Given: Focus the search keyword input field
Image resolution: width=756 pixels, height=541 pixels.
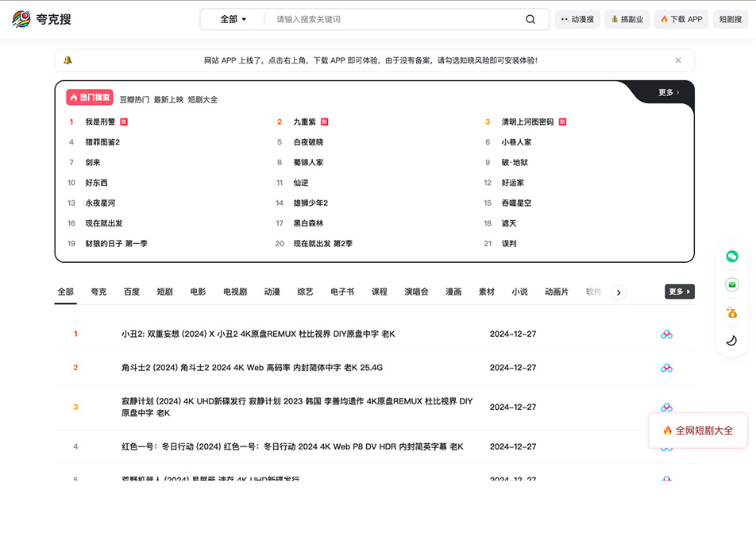Looking at the screenshot, I should point(393,19).
